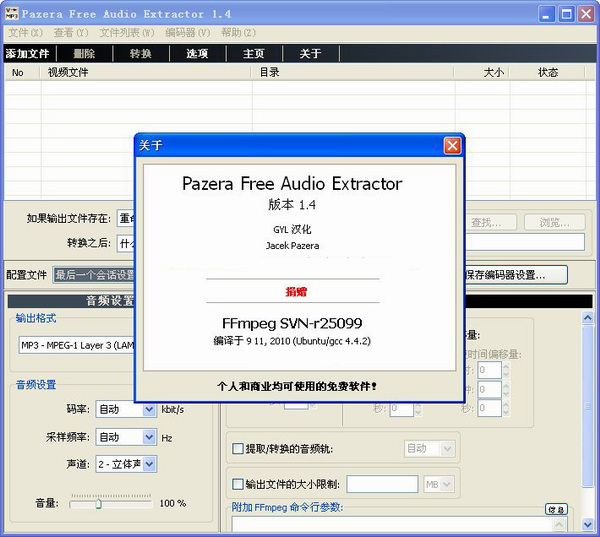The width and height of the screenshot is (600, 537).
Task: Click the 添加文件 toolbar button
Action: pos(28,54)
